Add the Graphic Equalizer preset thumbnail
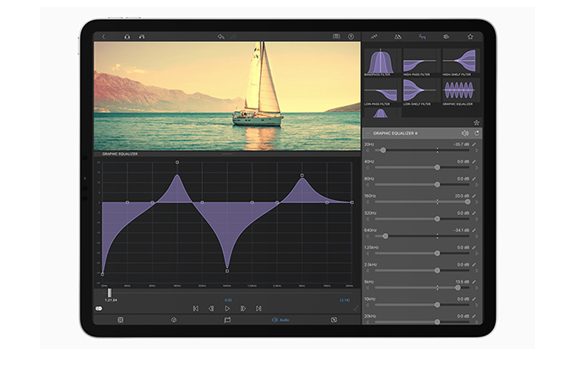This screenshot has height=373, width=580. tap(460, 92)
